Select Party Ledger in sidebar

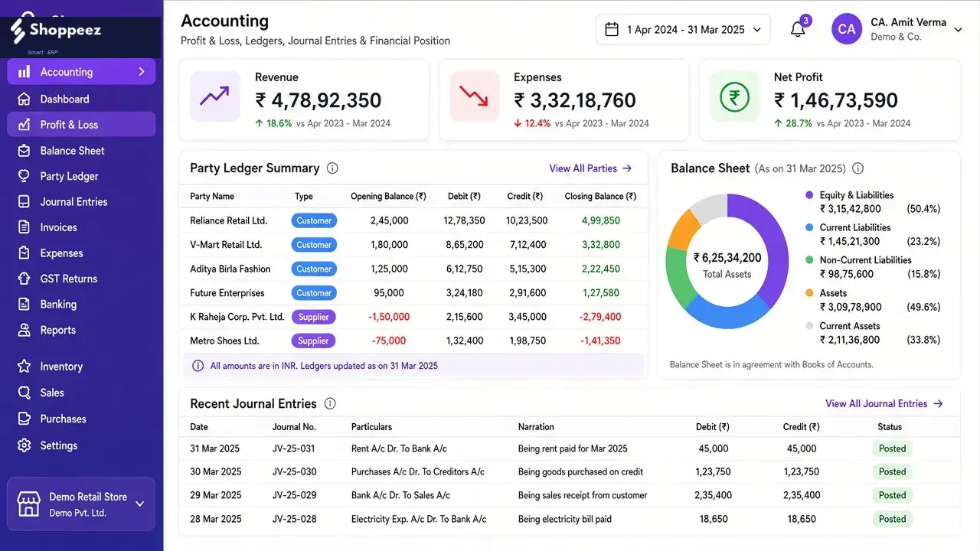tap(81, 176)
